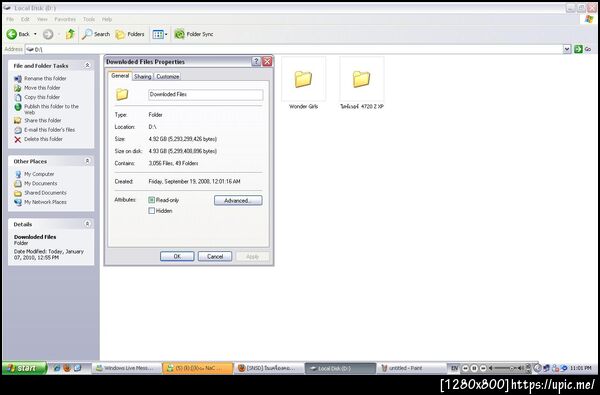Switch to untitled - Paint taskbar button
600x395 pixels.
click(412, 368)
